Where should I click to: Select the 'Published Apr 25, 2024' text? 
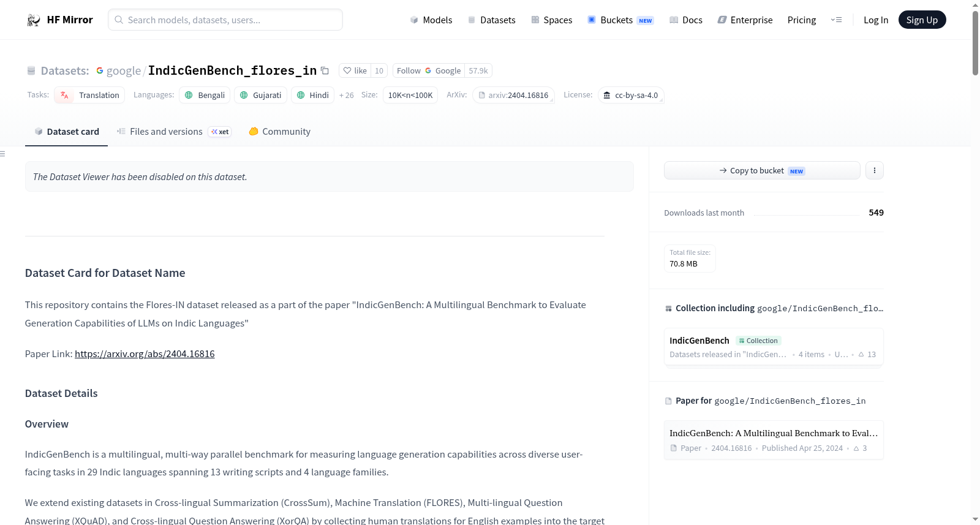802,448
